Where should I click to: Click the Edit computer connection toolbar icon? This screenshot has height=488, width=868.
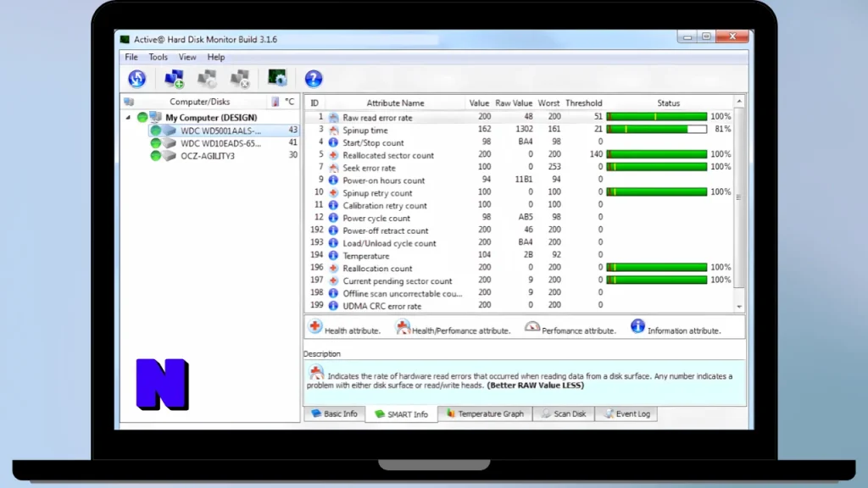(207, 79)
